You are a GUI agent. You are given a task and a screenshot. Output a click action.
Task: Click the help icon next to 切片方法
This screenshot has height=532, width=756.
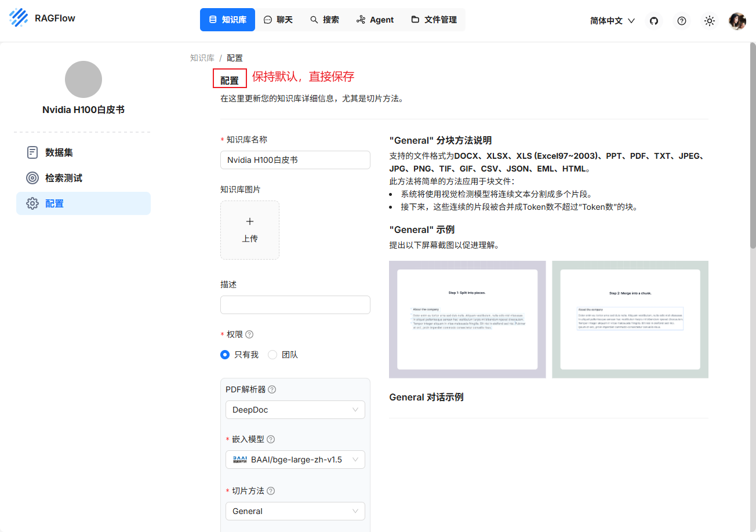pyautogui.click(x=271, y=491)
